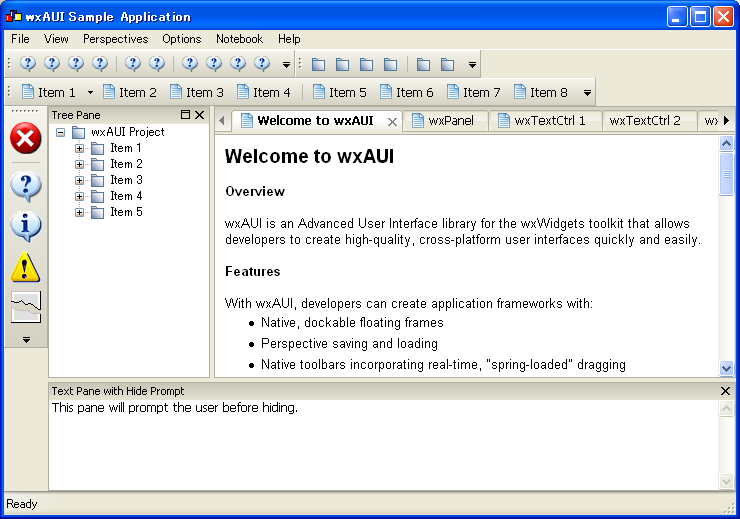Screen dimensions: 740x519
Task: Click the line graph icon in the left toolbar
Action: click(25, 307)
